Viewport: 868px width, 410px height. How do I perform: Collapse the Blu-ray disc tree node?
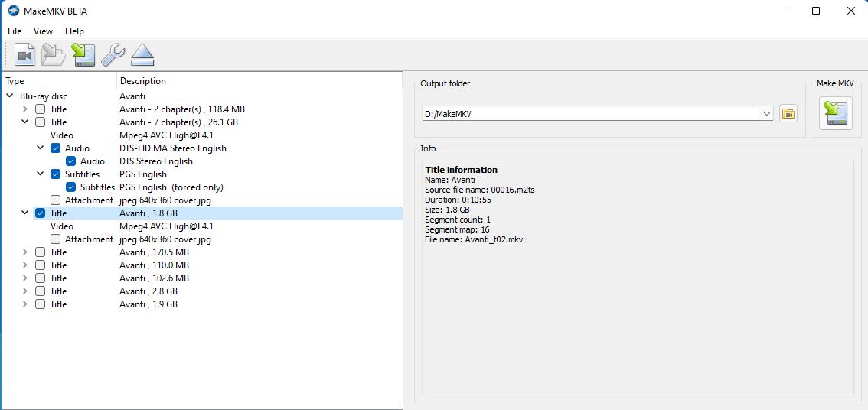tap(10, 96)
